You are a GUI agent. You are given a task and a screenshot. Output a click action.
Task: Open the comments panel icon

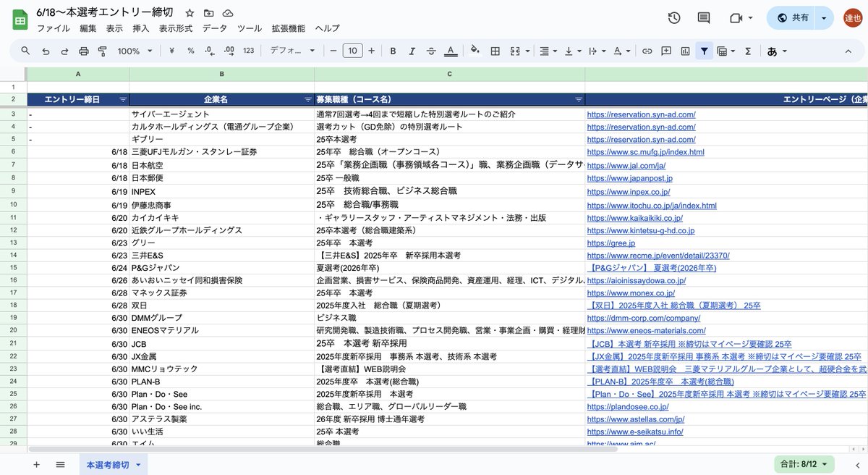point(703,18)
